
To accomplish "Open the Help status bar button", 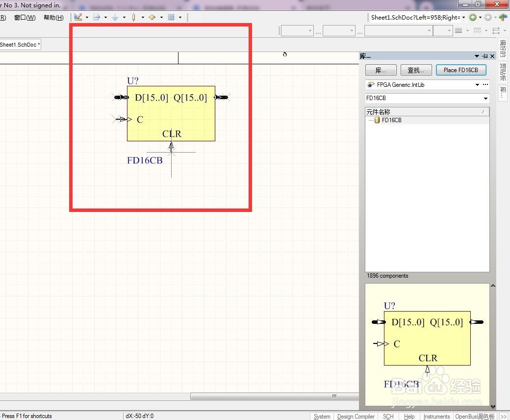I will 409,417.
